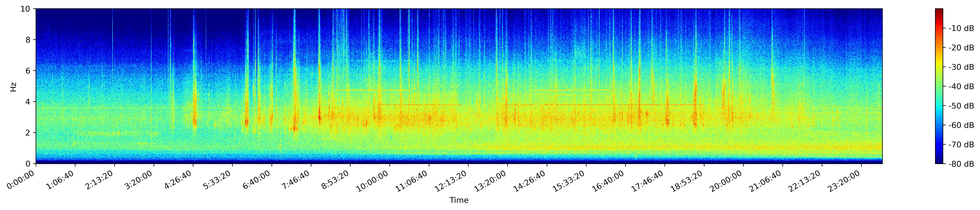Click the -30 dB colorbar label

tap(961, 67)
